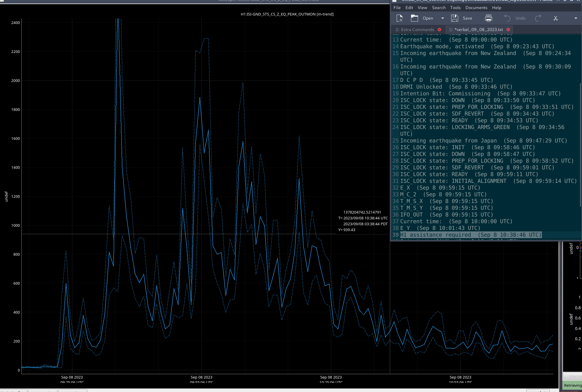Click the 'Intention Bit: Commissioning' line
Image resolution: width=582 pixels, height=392 pixels.
point(480,94)
